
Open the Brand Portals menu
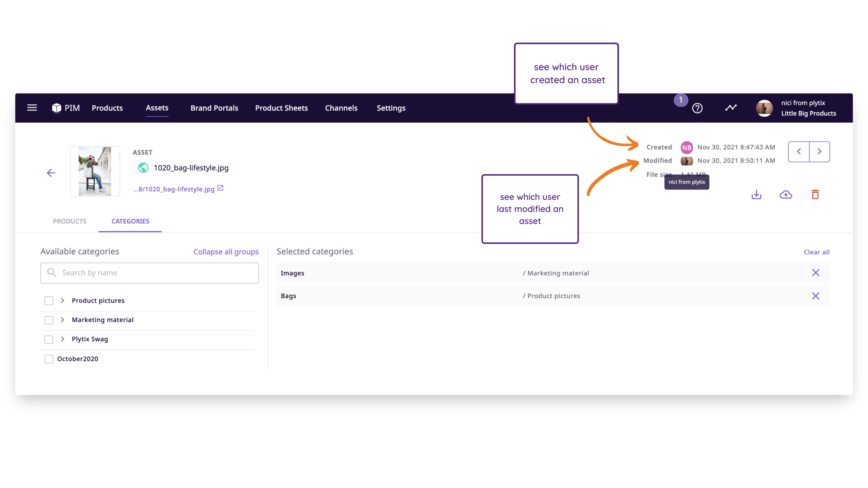click(x=214, y=108)
